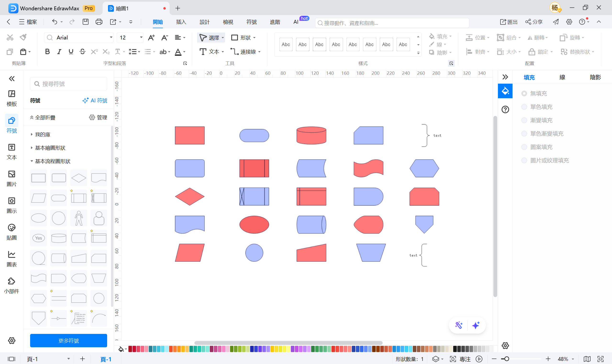Switch to the Shadow tab in right panel
612x364 pixels.
[595, 77]
